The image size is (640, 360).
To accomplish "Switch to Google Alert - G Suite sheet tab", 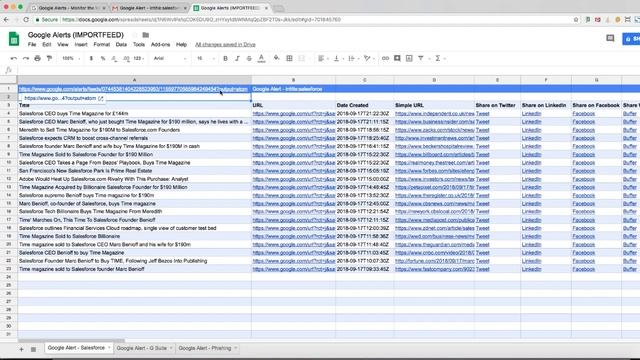I will 142,348.
